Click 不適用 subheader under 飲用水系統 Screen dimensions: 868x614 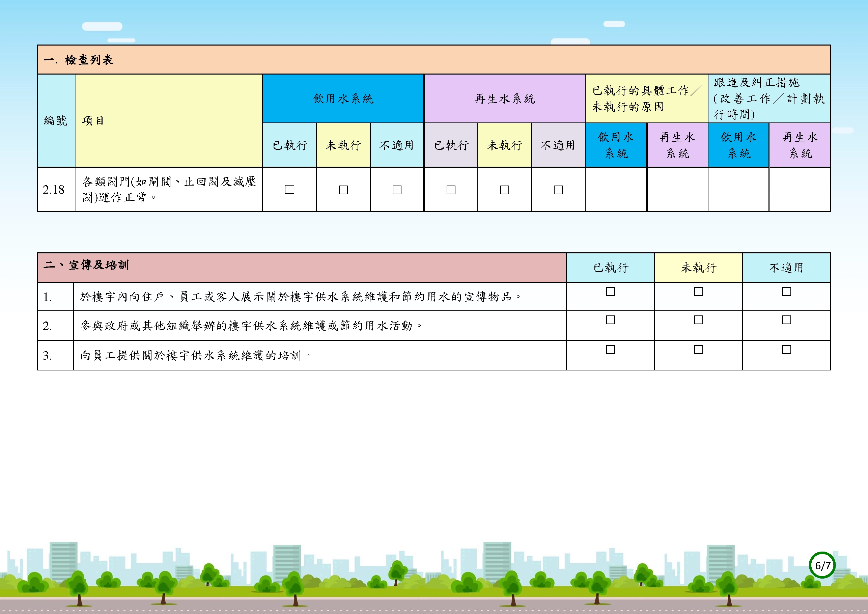397,145
